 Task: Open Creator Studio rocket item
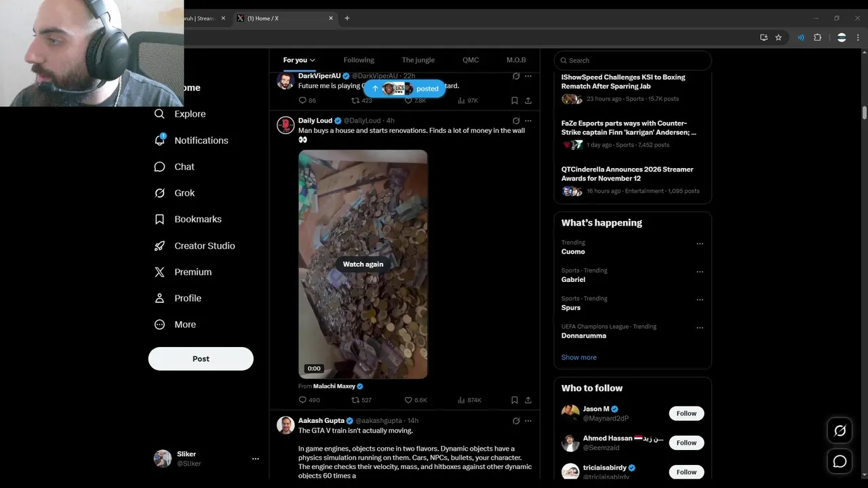tap(195, 246)
